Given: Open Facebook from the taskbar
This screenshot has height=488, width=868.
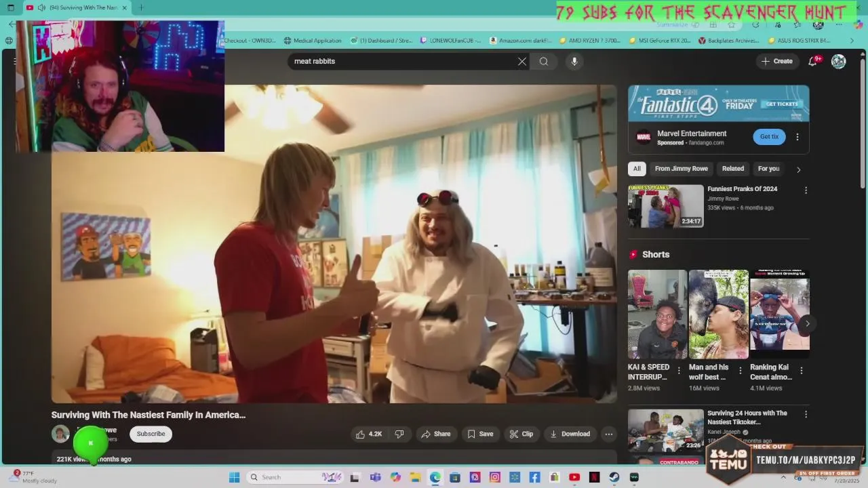Looking at the screenshot, I should pyautogui.click(x=534, y=477).
